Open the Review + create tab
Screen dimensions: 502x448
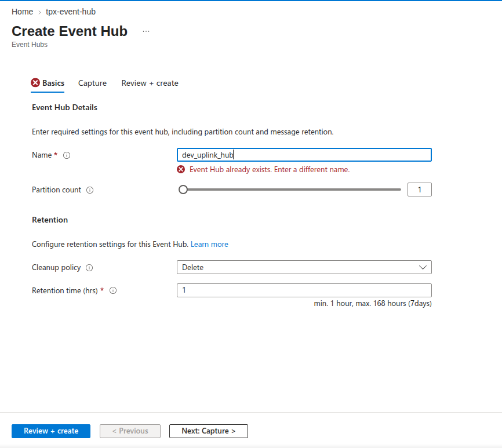[x=150, y=83]
